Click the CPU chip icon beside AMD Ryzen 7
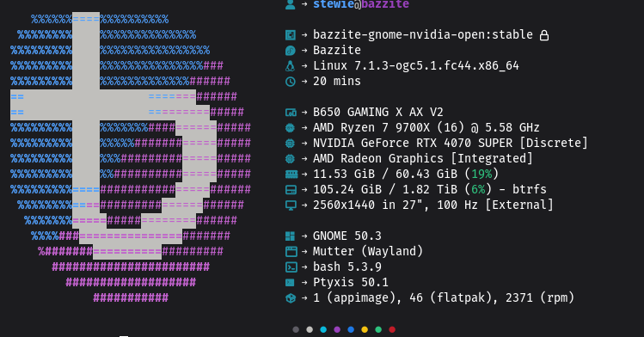Screen dimensions: 644x337 pyautogui.click(x=291, y=128)
